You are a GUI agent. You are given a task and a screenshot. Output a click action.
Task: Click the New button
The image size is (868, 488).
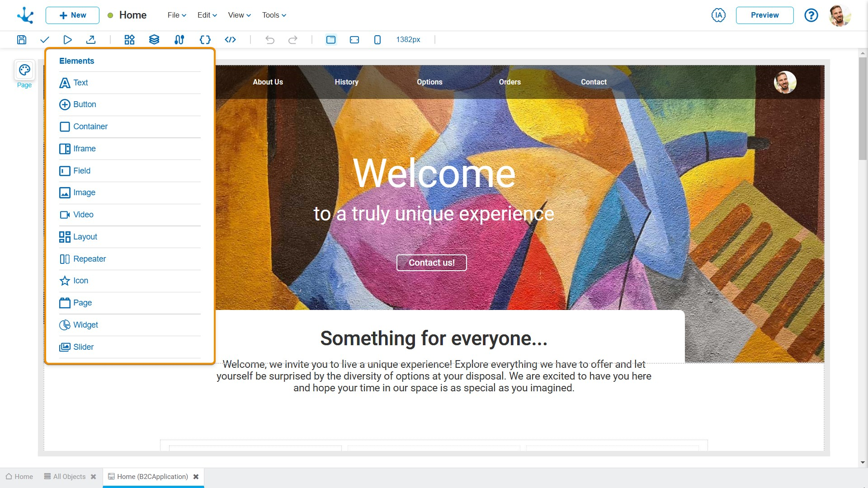tap(72, 15)
